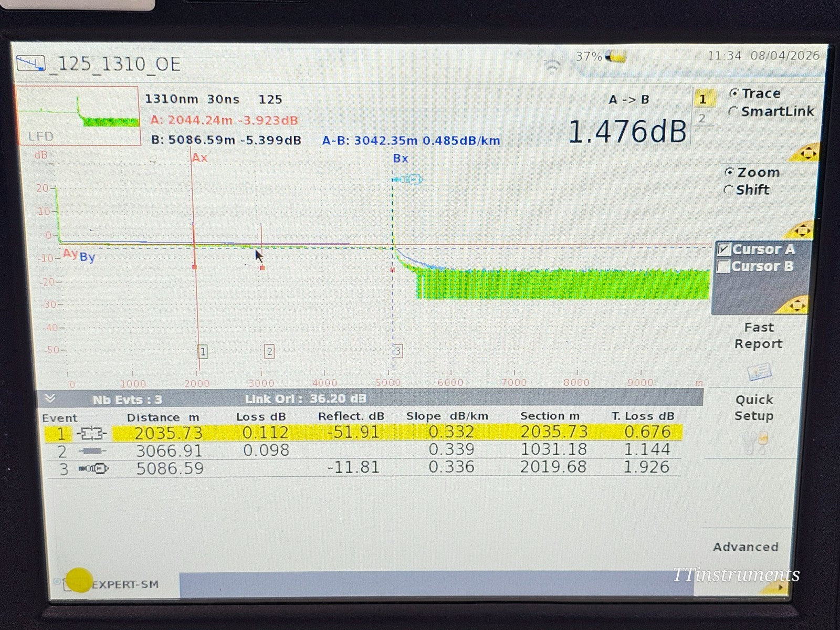Click the splice icon in event row 2

(x=92, y=451)
